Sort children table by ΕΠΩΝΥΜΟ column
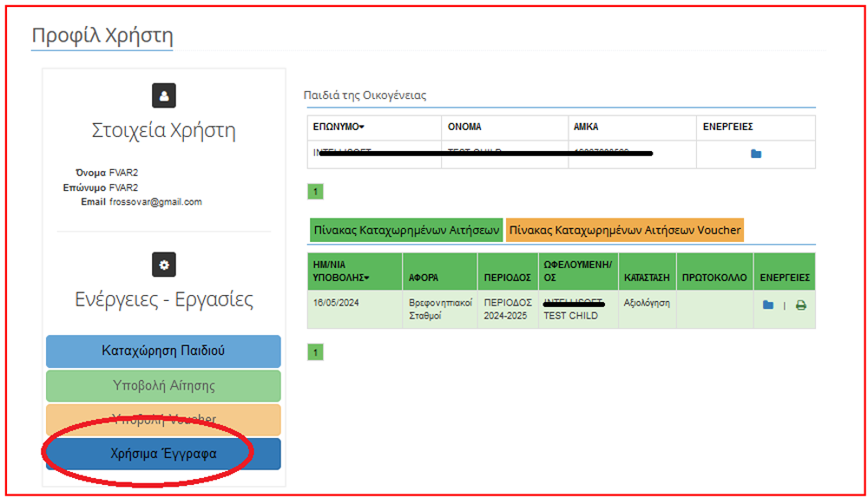The width and height of the screenshot is (868, 498). tap(339, 127)
